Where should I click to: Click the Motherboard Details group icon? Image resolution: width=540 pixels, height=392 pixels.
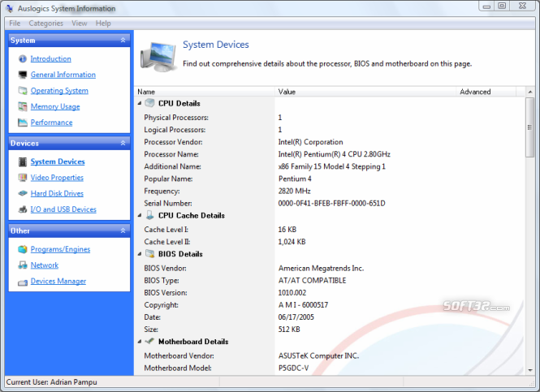tap(149, 341)
